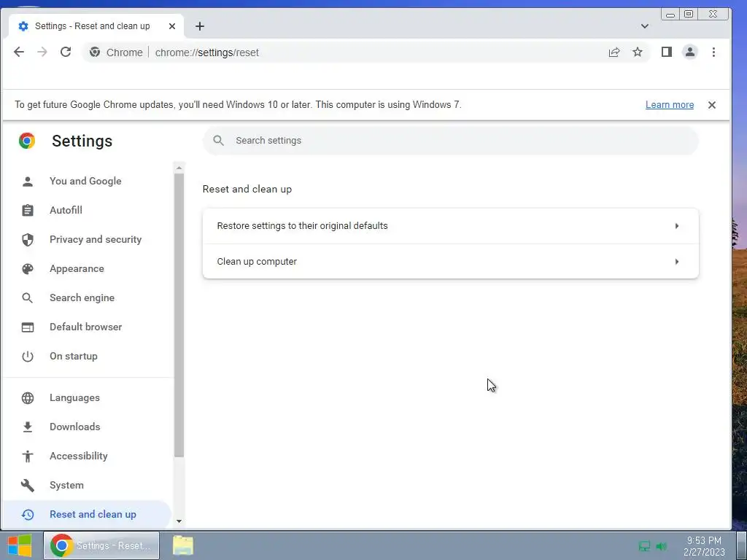
Task: Open File Explorer from the taskbar
Action: [x=183, y=545]
